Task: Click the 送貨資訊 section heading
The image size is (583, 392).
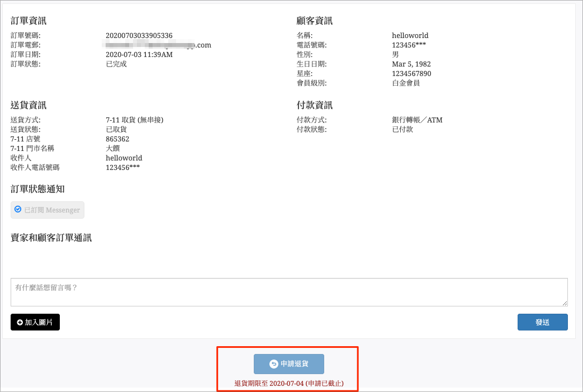Action: coord(29,105)
